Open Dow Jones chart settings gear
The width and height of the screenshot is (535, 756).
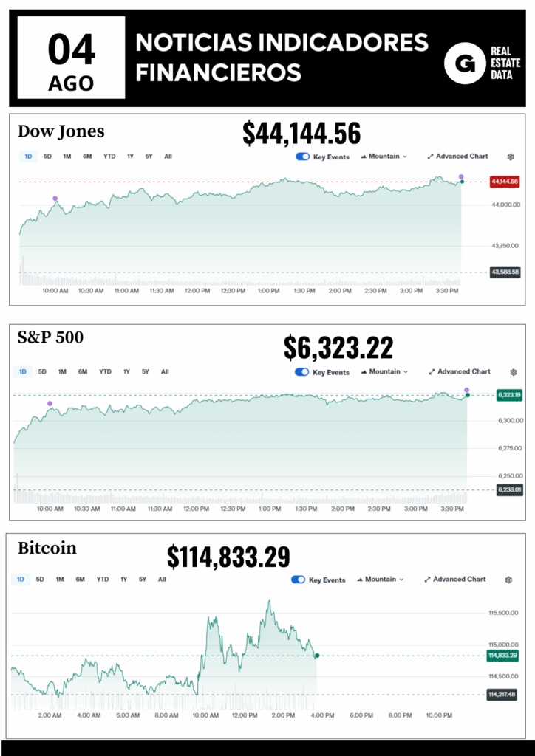click(511, 157)
